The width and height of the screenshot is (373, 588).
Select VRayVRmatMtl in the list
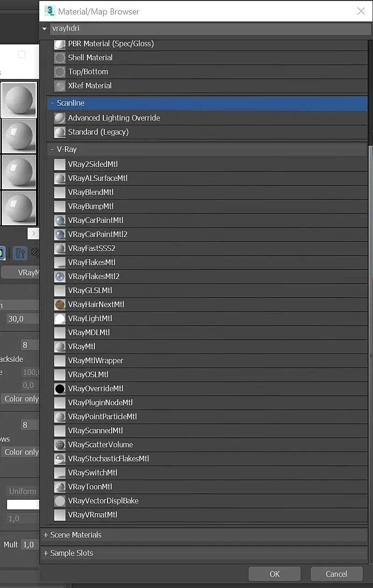(x=209, y=515)
